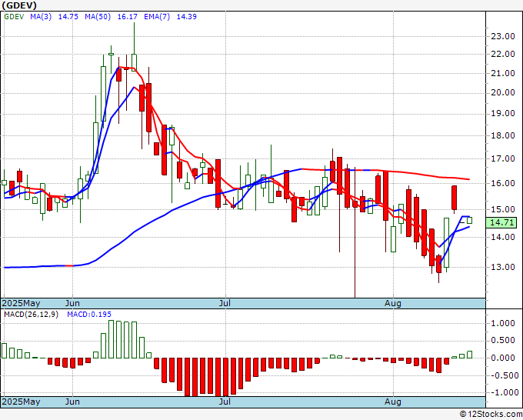Click 2025May on the price chart axis
The width and height of the screenshot is (523, 420).
click(x=21, y=303)
